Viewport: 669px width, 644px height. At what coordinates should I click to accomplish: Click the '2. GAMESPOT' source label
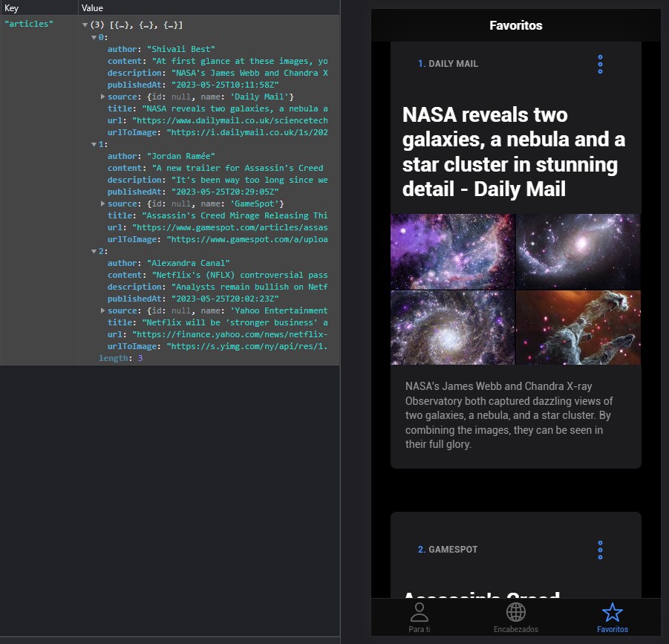448,550
